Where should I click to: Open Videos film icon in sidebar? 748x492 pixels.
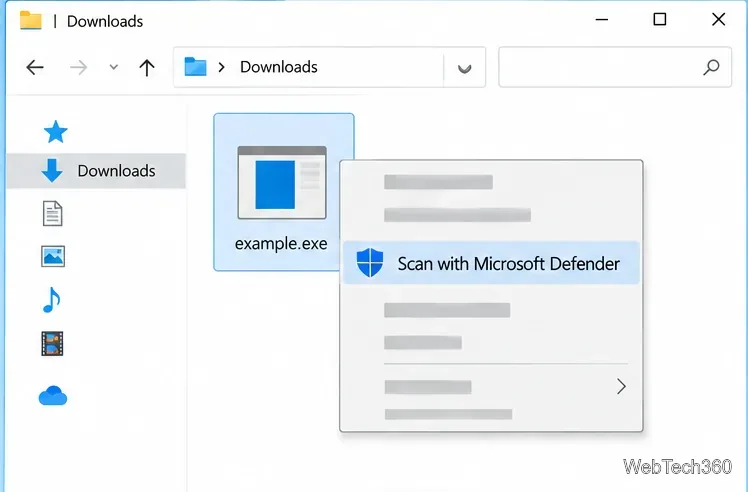(x=52, y=344)
